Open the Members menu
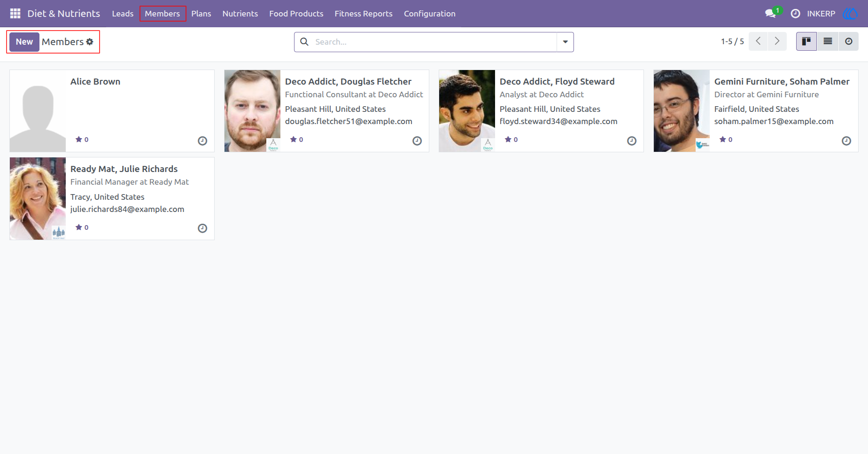Screen dimensions: 868x454 (x=163, y=14)
